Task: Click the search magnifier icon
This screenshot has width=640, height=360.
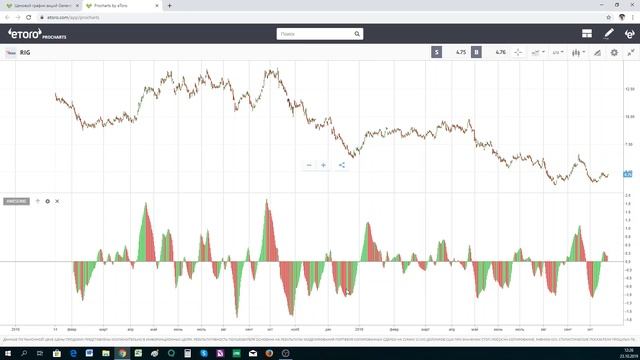Action: pos(357,34)
